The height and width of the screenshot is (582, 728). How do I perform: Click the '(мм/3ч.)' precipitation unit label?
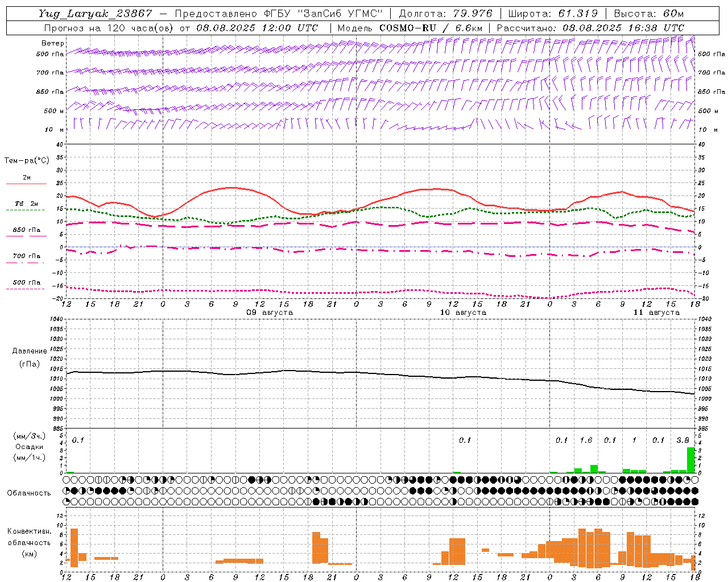click(29, 436)
